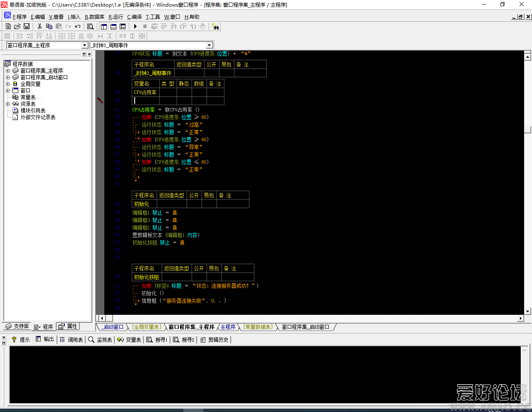Save the program with the floppy disk icon
Image resolution: width=532 pixels, height=412 pixels.
[26, 26]
